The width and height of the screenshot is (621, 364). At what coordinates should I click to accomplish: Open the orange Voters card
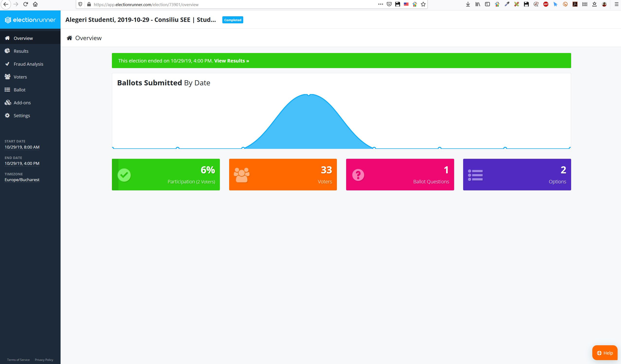point(283,174)
